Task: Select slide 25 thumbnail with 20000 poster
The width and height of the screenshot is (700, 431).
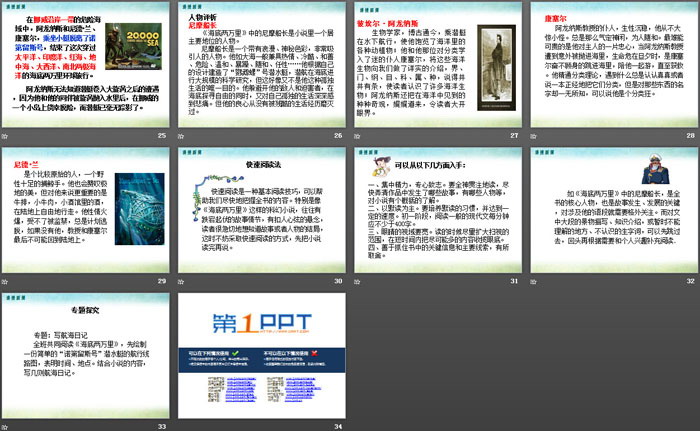Action: (x=86, y=64)
